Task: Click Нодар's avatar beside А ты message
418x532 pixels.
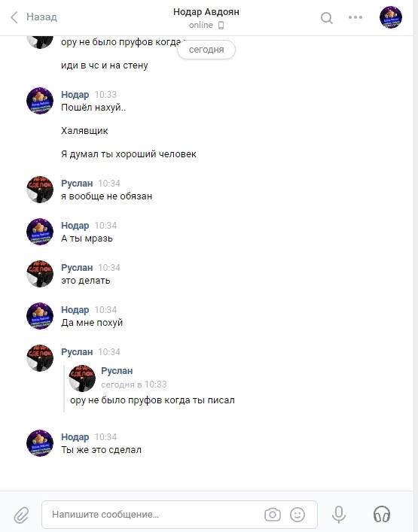Action: 40,232
